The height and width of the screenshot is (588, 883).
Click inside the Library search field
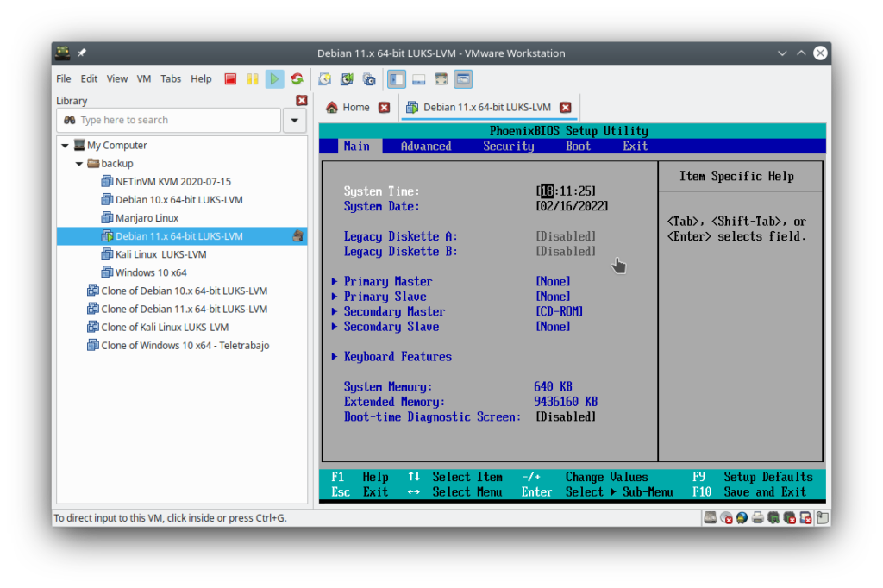[164, 120]
